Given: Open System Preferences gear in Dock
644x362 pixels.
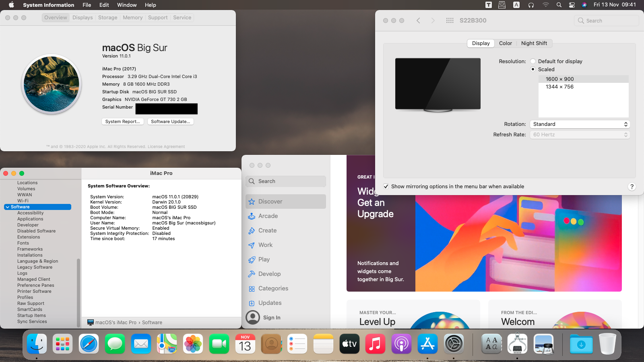Looking at the screenshot, I should point(454,344).
